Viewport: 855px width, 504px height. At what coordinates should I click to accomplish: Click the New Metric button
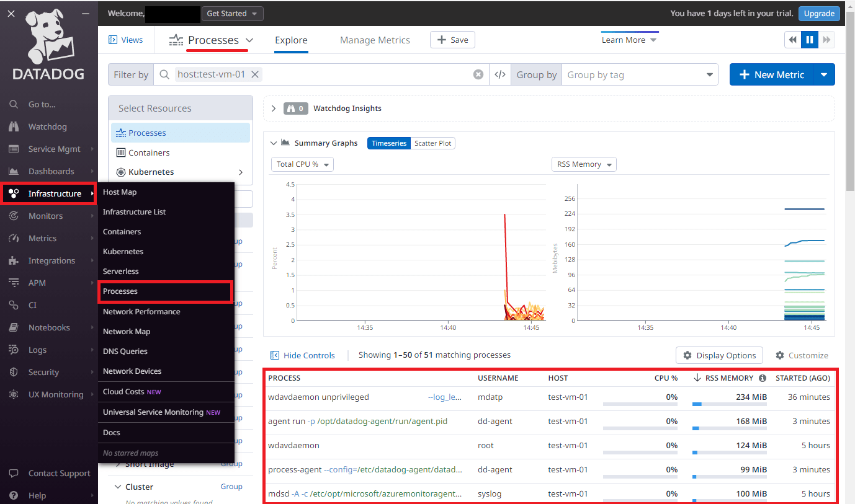[x=771, y=74]
